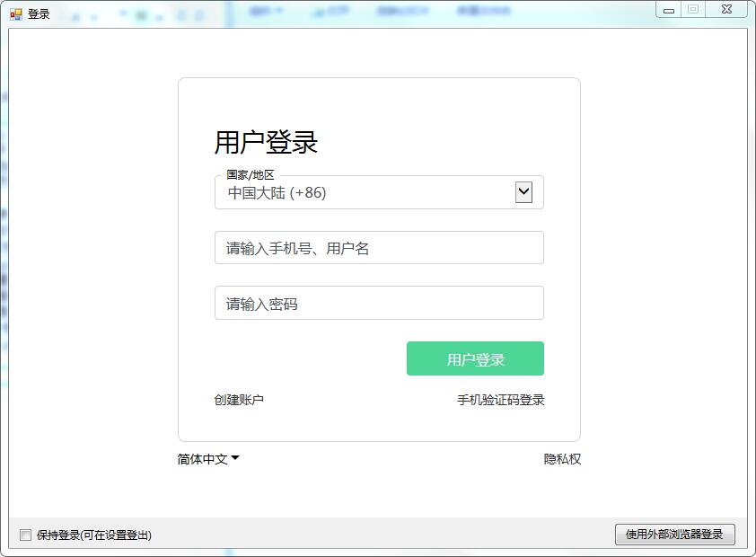Viewport: 756px width, 557px height.
Task: Focus the phone number or username field
Action: (379, 248)
